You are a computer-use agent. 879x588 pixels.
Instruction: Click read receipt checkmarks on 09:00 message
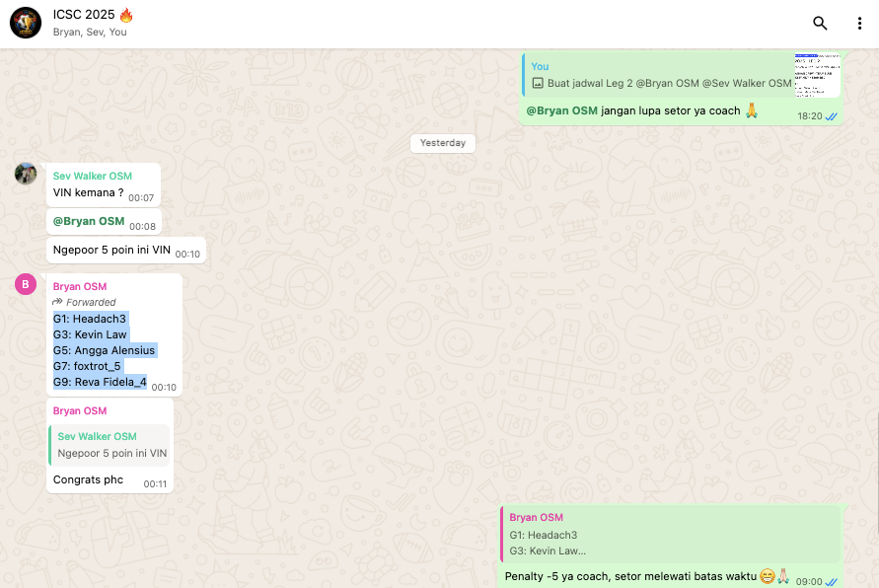point(832,582)
